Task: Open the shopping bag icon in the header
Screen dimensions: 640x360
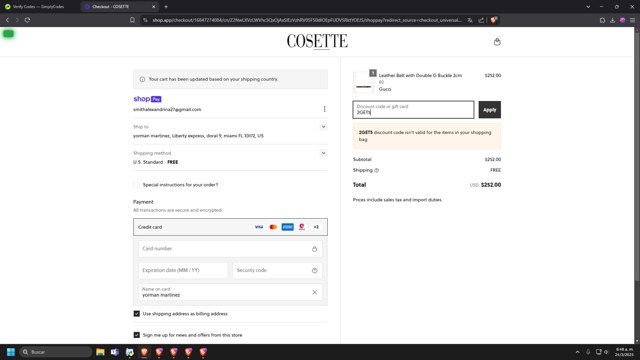Action: 497,42
